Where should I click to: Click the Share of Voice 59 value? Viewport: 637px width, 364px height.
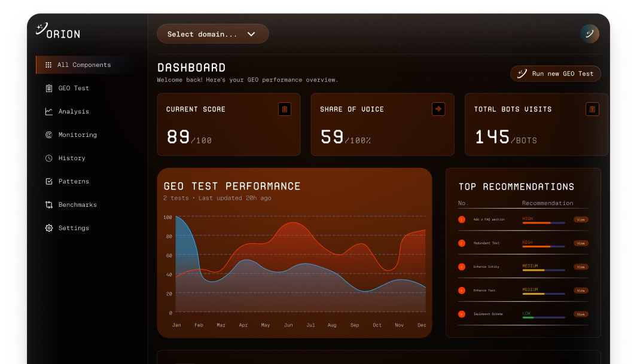pyautogui.click(x=332, y=137)
